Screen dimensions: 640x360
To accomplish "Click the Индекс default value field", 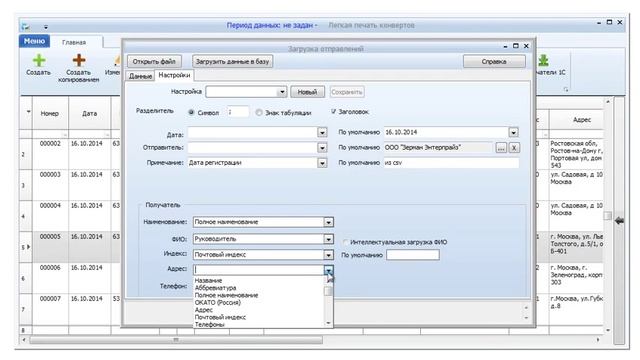I will click(413, 255).
